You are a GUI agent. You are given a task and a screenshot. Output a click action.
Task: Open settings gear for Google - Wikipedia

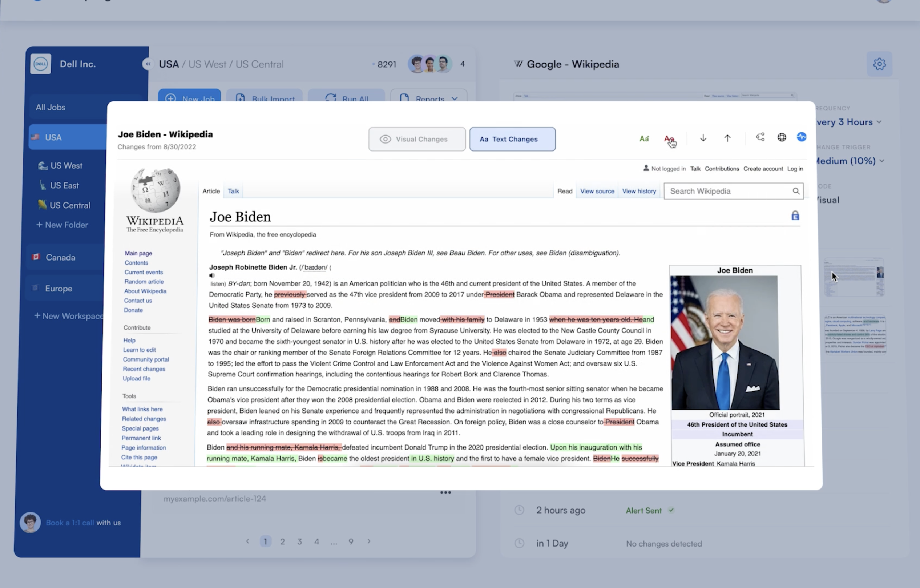click(879, 64)
